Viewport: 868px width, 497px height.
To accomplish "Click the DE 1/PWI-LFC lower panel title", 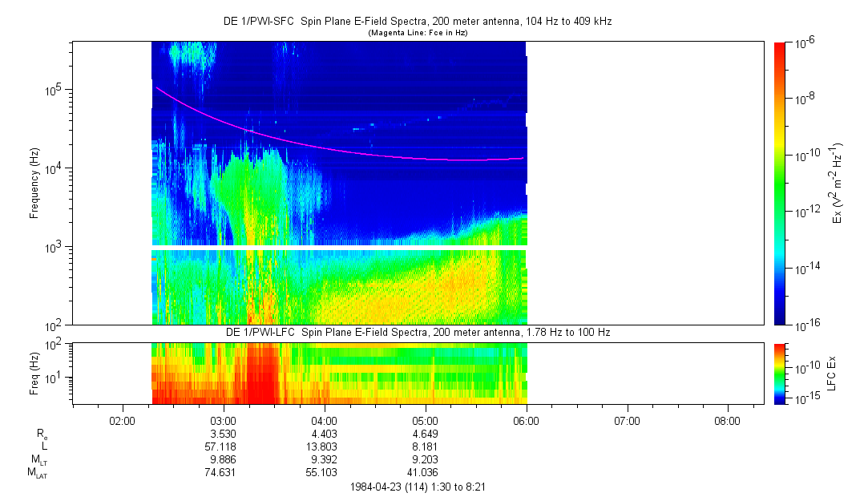I will pos(417,332).
